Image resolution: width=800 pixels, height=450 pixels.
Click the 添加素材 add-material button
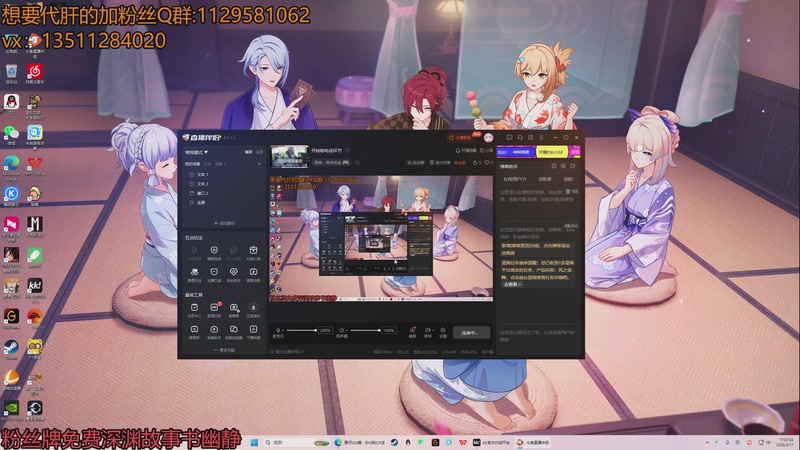pos(224,223)
